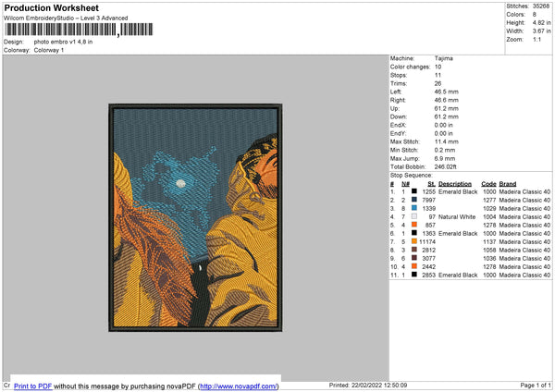Click the Stitches value 35268
The image size is (555, 392).
pyautogui.click(x=541, y=6)
